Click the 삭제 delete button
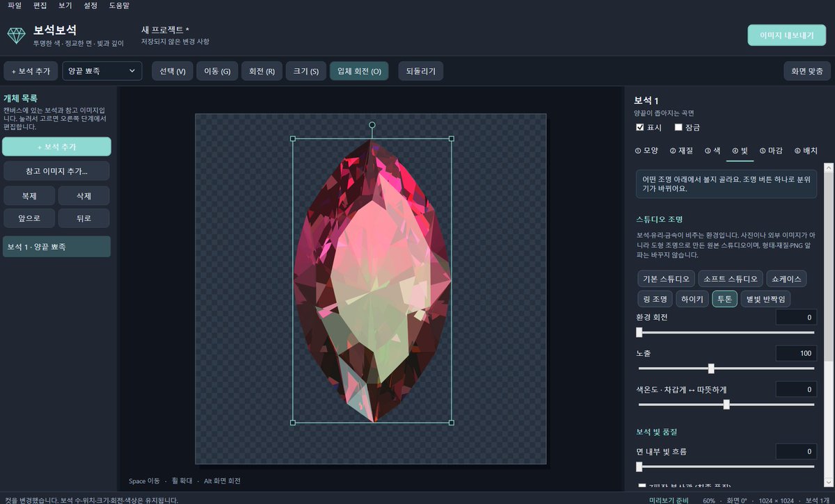Image resolution: width=835 pixels, height=504 pixels. [84, 196]
